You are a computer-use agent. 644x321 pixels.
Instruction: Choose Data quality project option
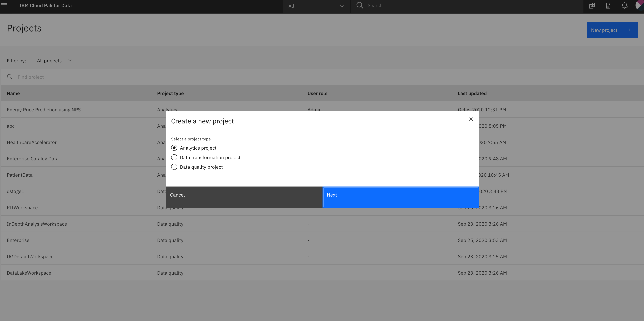tap(174, 167)
